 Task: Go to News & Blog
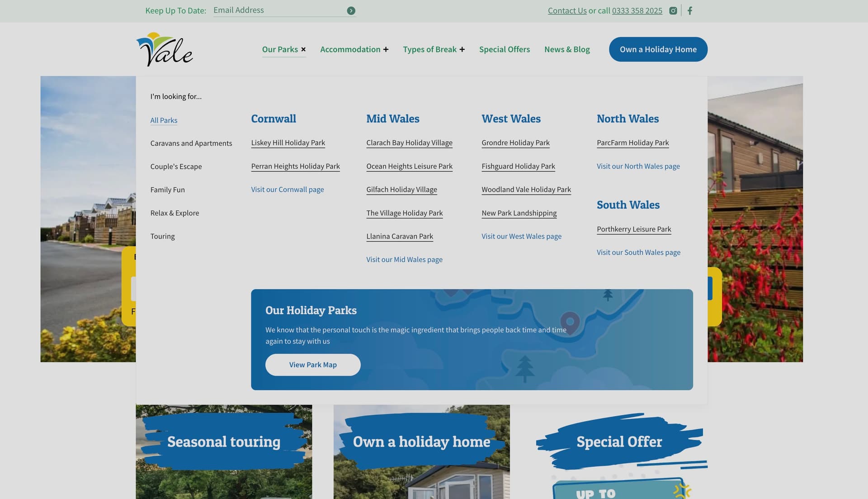[x=567, y=49]
